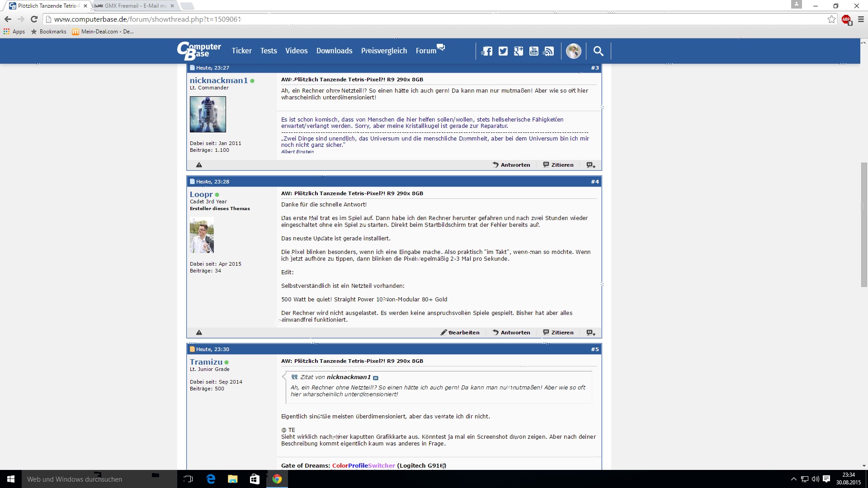Image resolution: width=868 pixels, height=488 pixels.
Task: Click the Twitter icon in header
Action: 503,51
